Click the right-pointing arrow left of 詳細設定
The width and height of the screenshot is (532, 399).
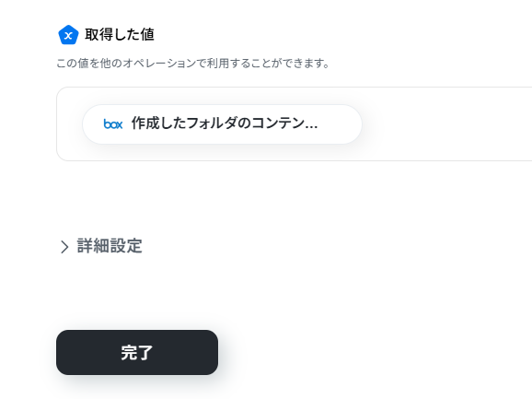point(64,247)
